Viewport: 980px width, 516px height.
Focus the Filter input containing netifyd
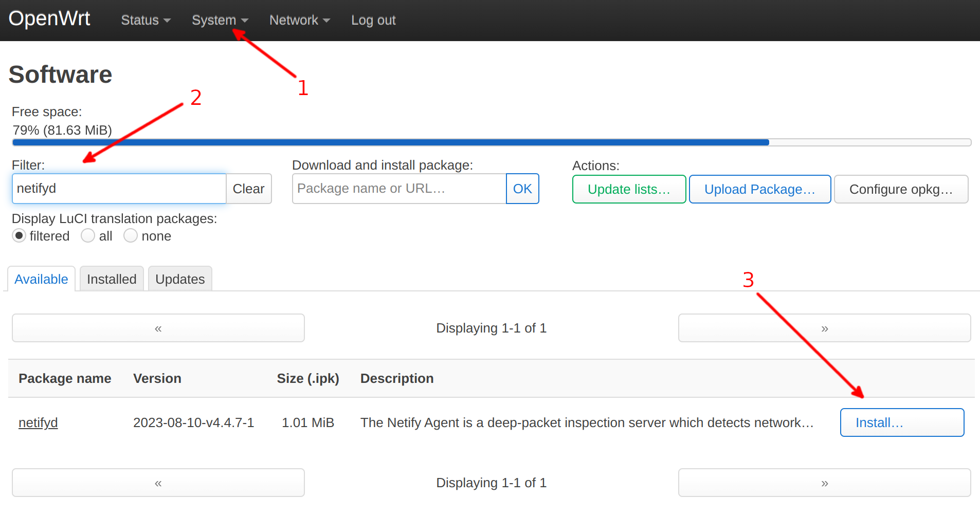[119, 189]
